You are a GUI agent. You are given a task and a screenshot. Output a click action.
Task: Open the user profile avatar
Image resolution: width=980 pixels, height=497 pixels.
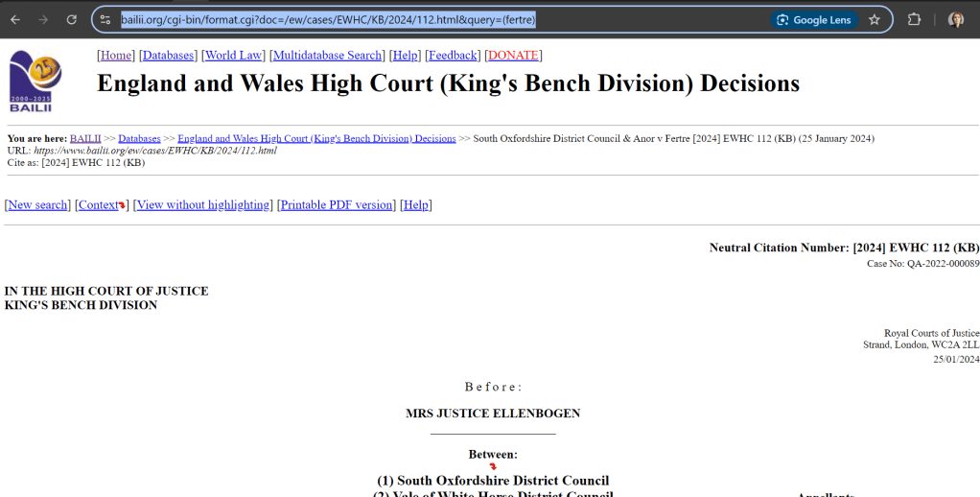(955, 19)
